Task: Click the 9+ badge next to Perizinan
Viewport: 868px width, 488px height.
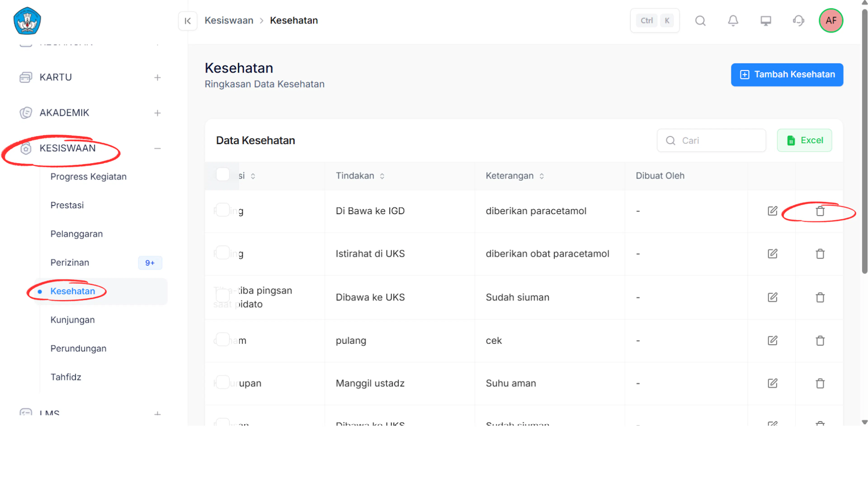Action: (x=150, y=263)
